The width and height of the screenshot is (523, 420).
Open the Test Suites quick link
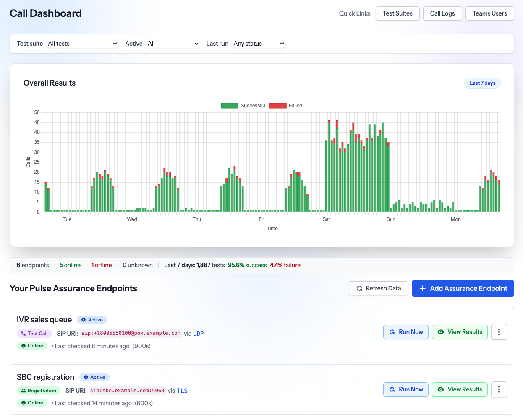(397, 13)
